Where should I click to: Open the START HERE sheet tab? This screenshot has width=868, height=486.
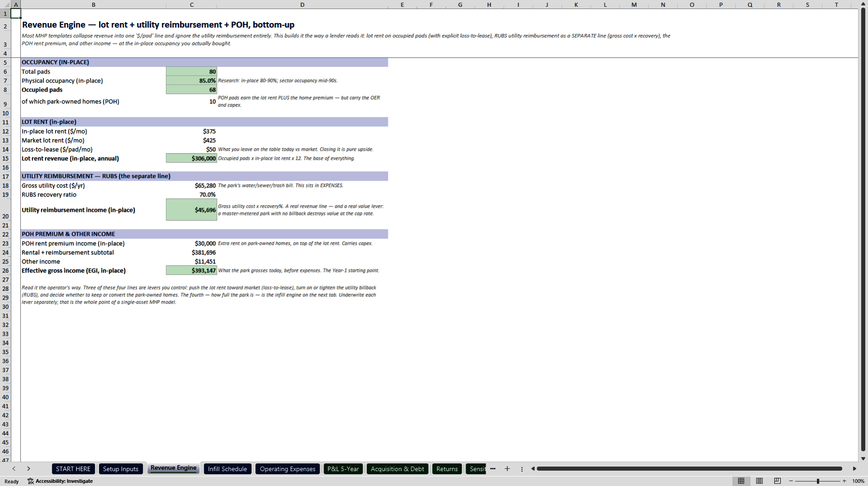click(x=73, y=469)
